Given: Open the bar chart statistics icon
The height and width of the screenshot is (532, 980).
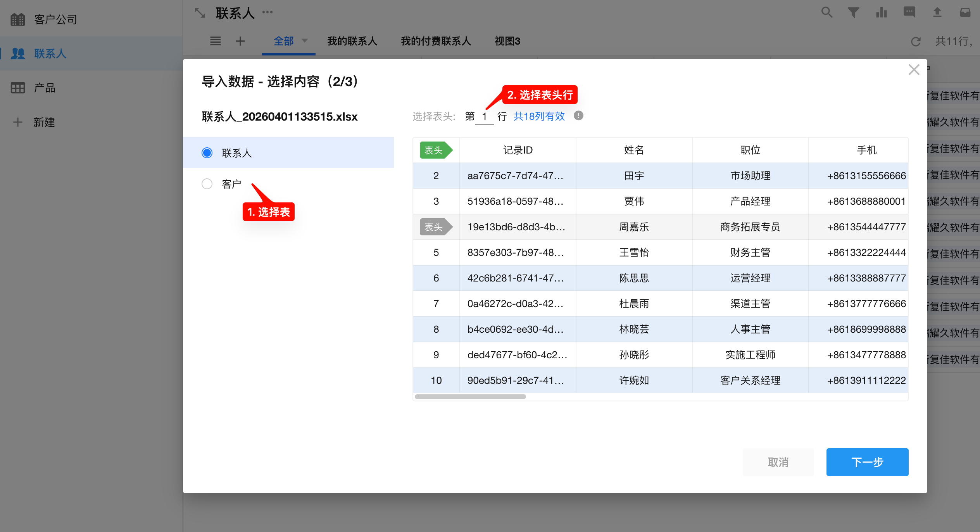Looking at the screenshot, I should click(x=881, y=12).
